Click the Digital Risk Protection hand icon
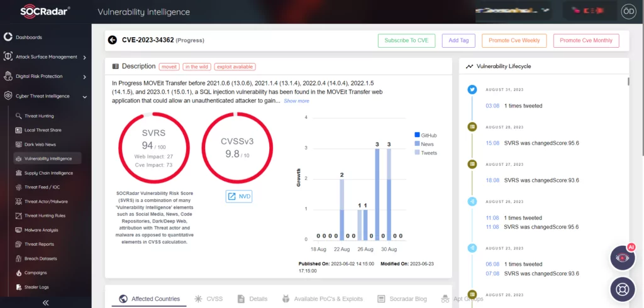Viewport: 644px width, 308px height. tap(8, 77)
